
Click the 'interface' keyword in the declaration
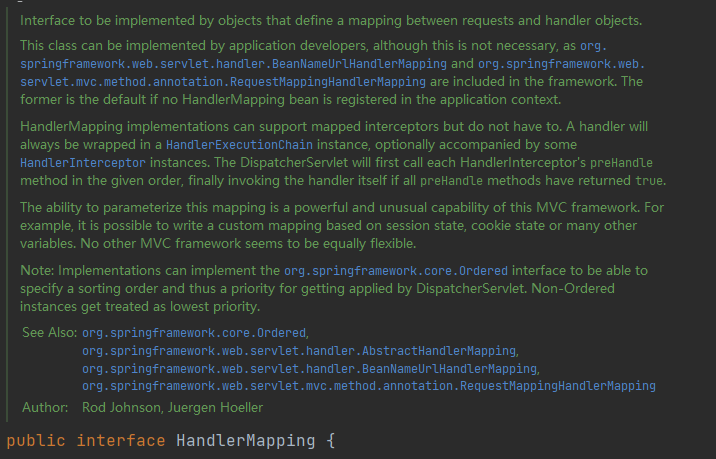(x=121, y=441)
